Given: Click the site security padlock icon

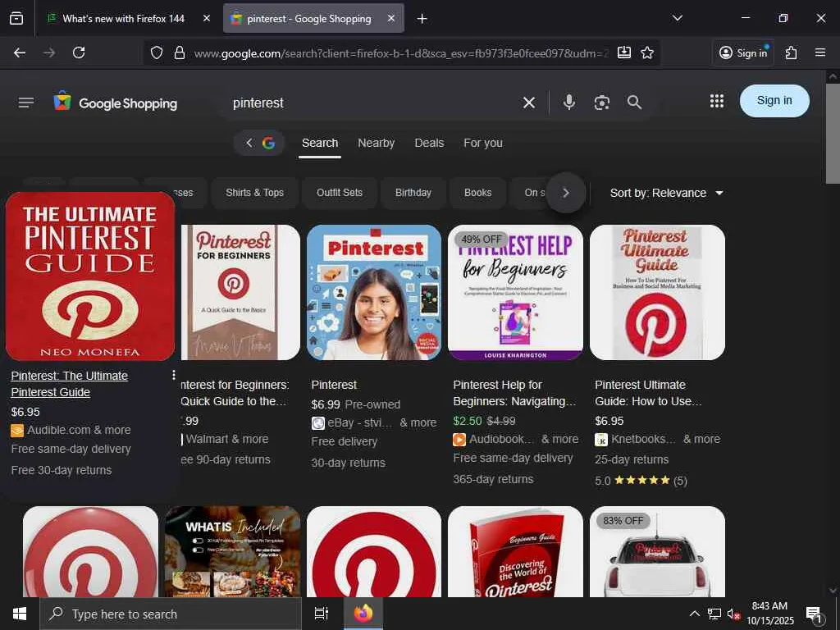Looking at the screenshot, I should [180, 52].
